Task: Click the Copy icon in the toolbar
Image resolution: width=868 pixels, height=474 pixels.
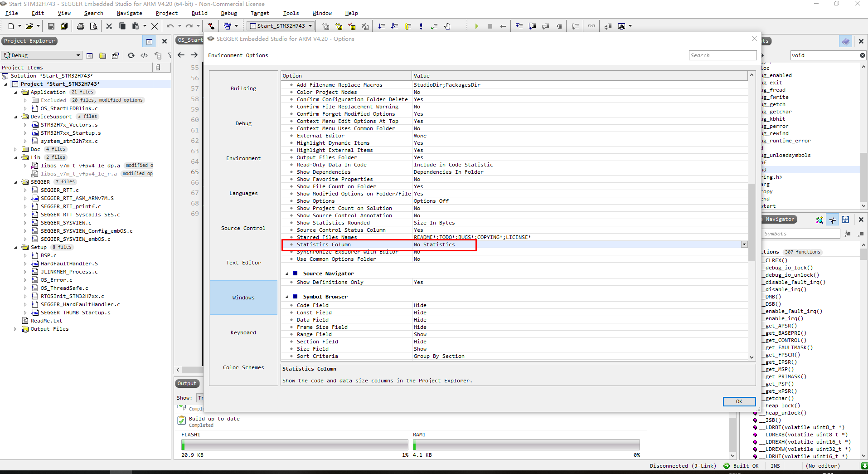Action: tap(122, 26)
